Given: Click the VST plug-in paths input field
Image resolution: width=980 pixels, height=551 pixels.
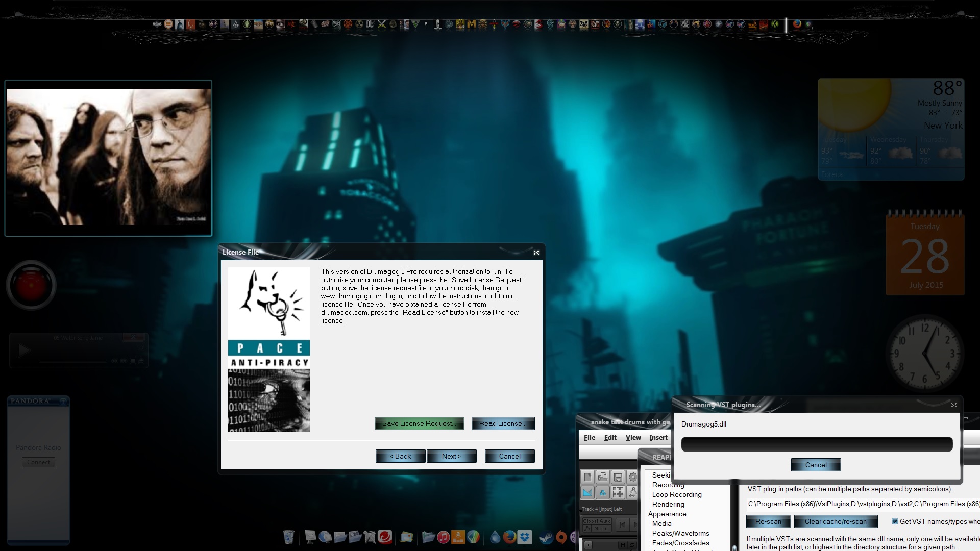Looking at the screenshot, I should (x=863, y=504).
